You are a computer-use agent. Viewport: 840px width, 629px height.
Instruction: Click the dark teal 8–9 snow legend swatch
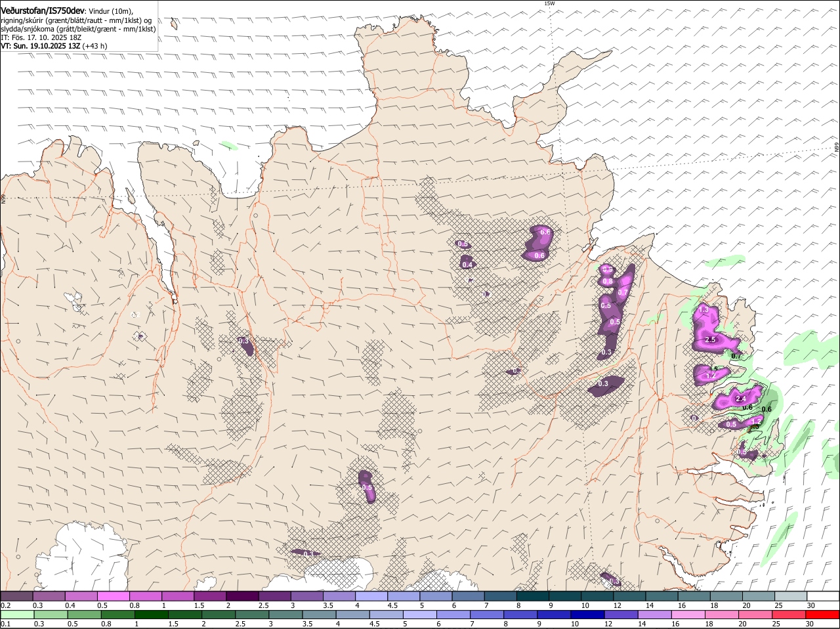point(534,596)
